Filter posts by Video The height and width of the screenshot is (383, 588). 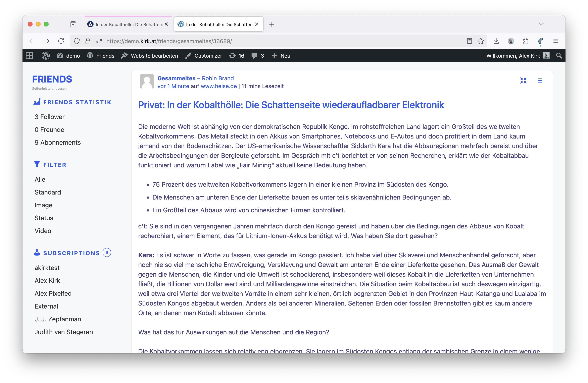[43, 231]
